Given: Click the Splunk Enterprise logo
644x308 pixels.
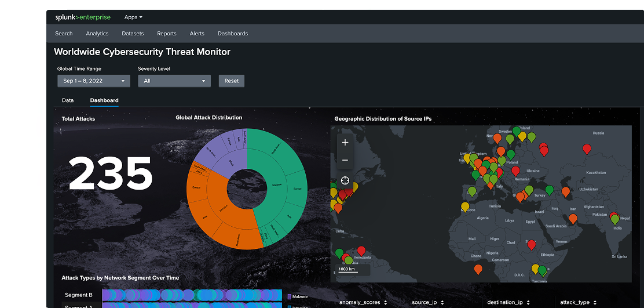Looking at the screenshot, I should [83, 17].
